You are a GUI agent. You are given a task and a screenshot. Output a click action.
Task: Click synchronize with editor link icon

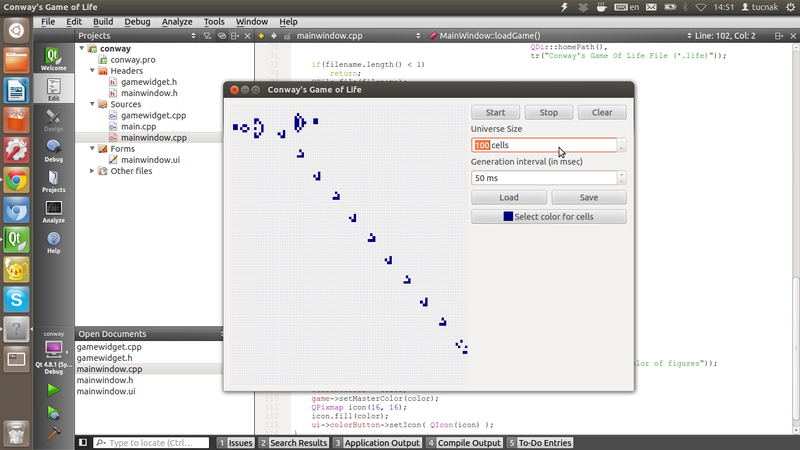pyautogui.click(x=221, y=36)
